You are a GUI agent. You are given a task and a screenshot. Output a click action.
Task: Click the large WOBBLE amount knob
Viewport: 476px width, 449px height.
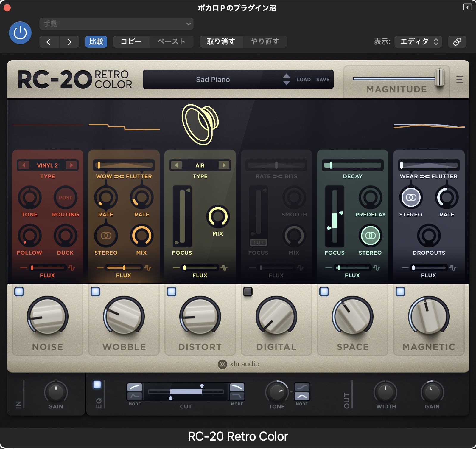124,316
